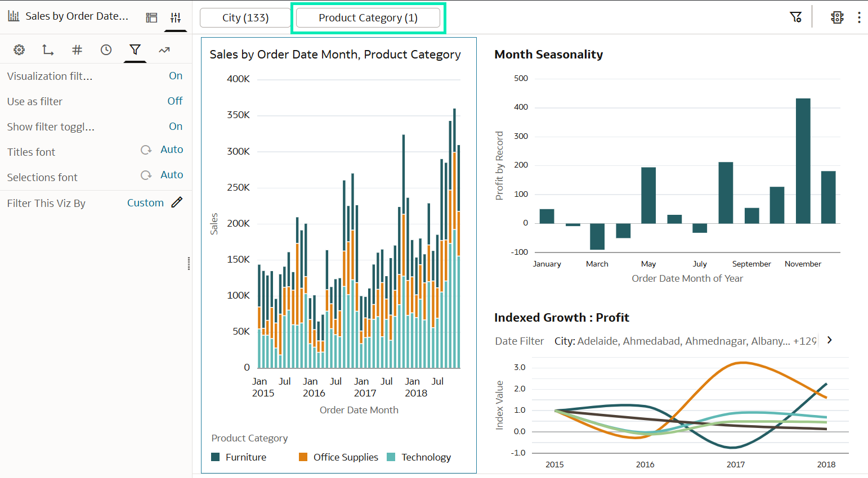Click the Order Date Month of Year label

point(687,279)
